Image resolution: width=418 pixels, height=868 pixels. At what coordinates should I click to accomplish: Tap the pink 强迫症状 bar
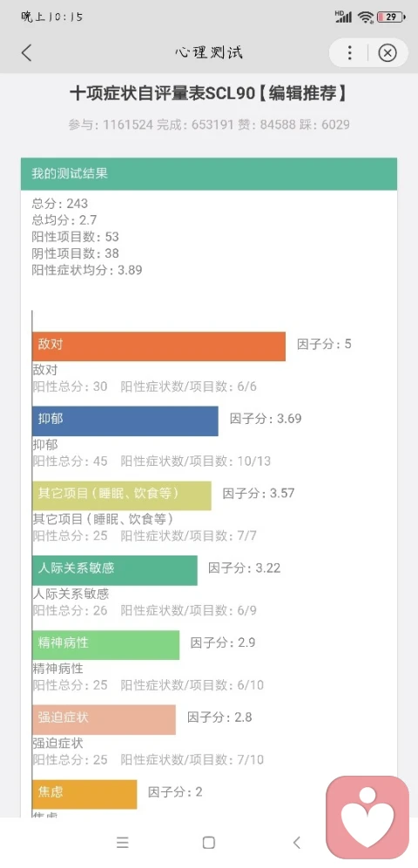[104, 720]
